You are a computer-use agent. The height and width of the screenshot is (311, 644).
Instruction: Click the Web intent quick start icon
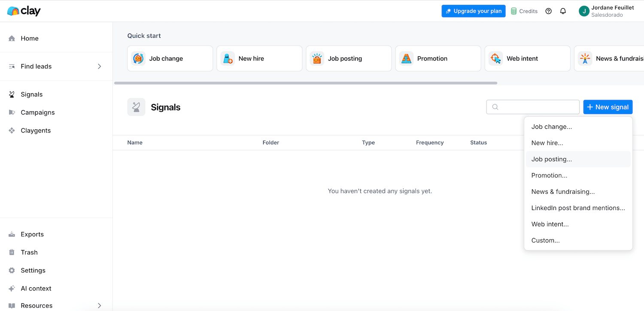pyautogui.click(x=495, y=58)
